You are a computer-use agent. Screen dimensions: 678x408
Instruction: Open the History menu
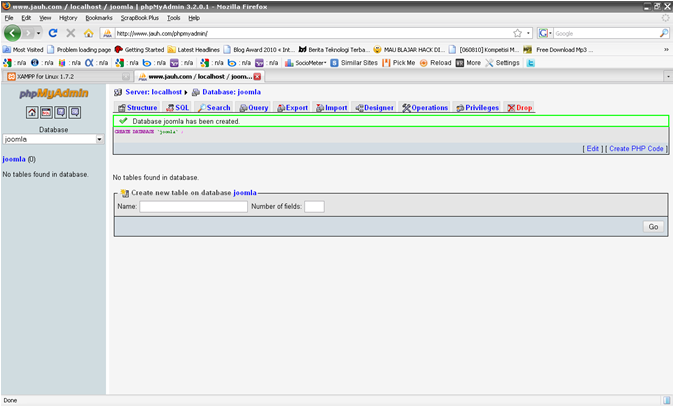(68, 18)
